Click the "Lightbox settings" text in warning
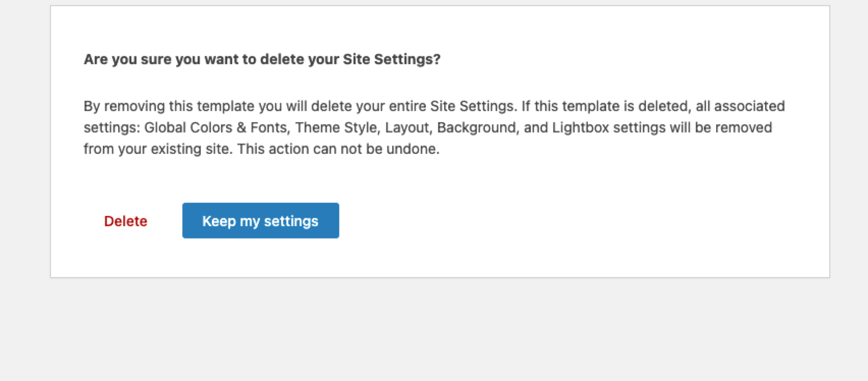Viewport: 868px width, 381px height. pyautogui.click(x=609, y=127)
